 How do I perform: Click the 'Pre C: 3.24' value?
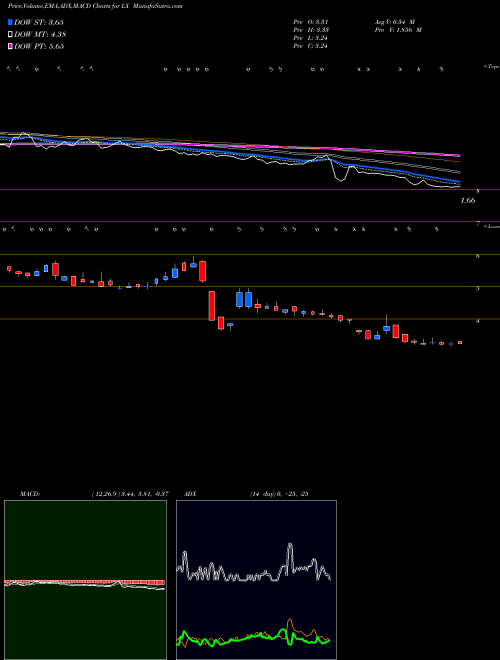[311, 46]
